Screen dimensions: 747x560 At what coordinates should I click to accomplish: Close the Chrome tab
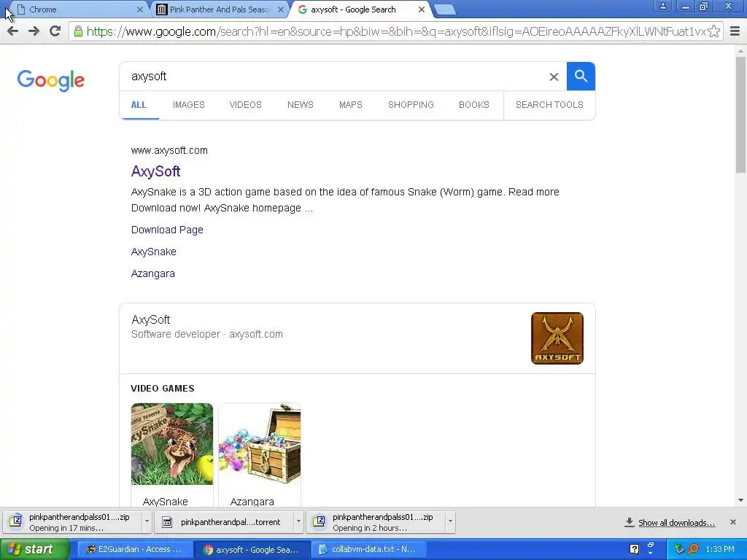click(x=139, y=9)
